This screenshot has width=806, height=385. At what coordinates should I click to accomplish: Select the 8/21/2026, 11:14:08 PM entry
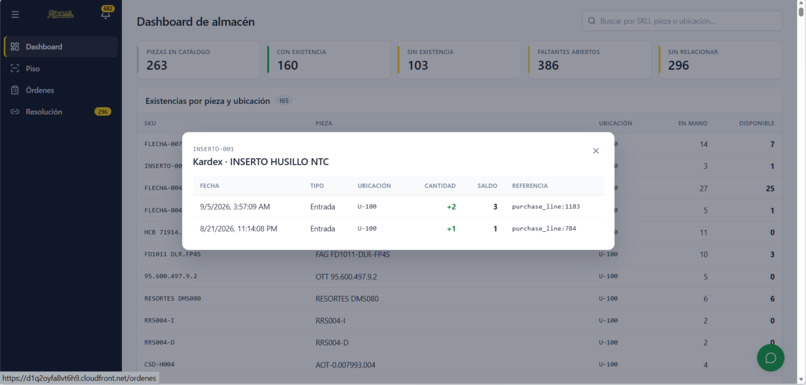(398, 229)
